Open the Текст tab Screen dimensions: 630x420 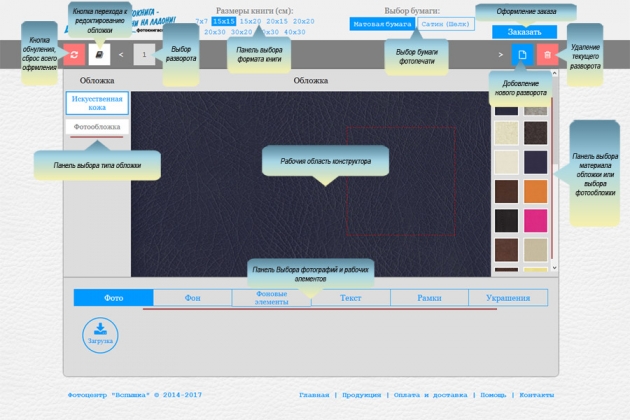pos(350,298)
